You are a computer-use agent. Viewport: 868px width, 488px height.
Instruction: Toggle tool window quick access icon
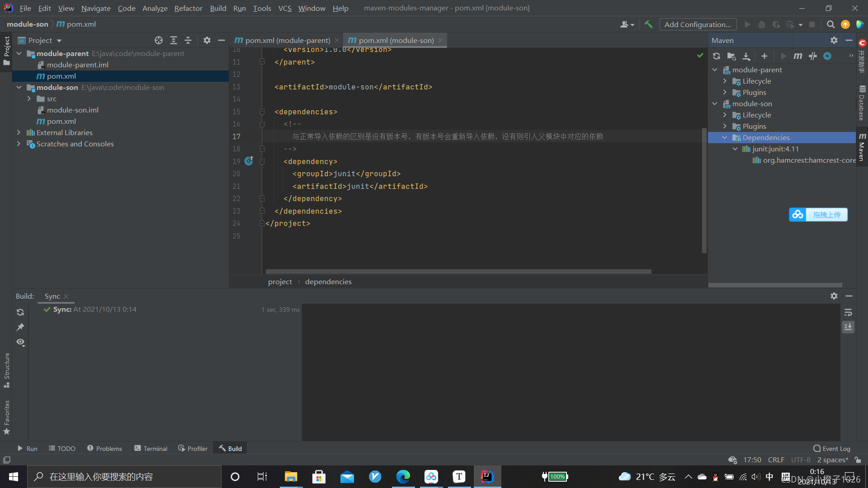(x=7, y=460)
